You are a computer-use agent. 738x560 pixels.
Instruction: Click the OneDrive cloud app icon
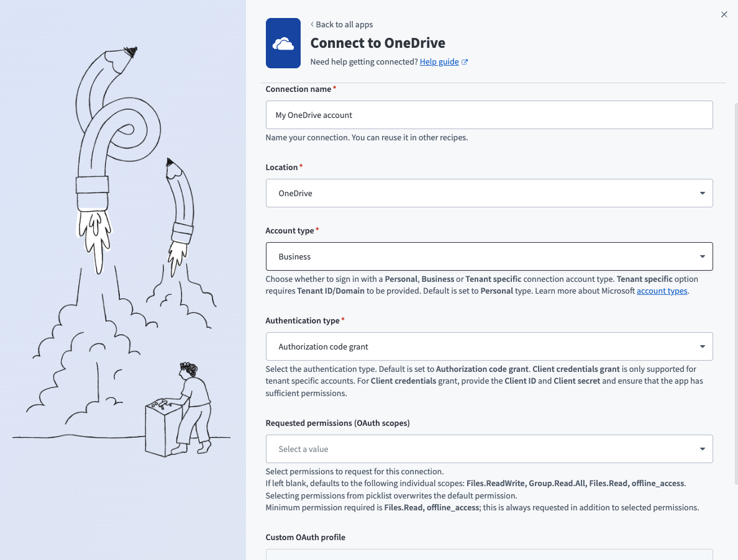(x=283, y=43)
